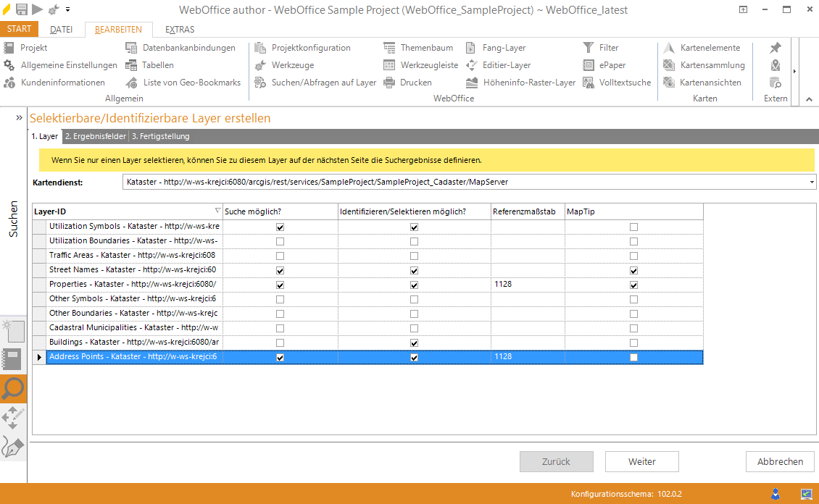Disable identify/select for Buildings layer
Image resolution: width=819 pixels, height=504 pixels.
(x=415, y=343)
